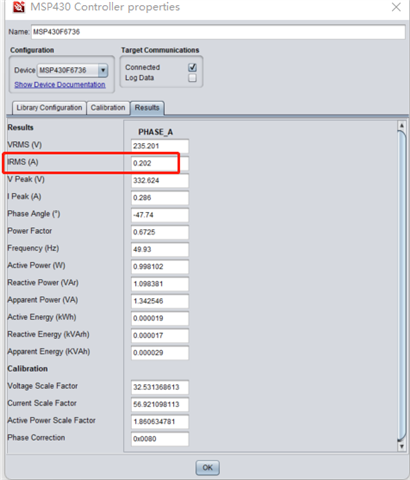This screenshot has width=410, height=480.
Task: Click the vertical scrollbar thumb
Action: point(402,286)
